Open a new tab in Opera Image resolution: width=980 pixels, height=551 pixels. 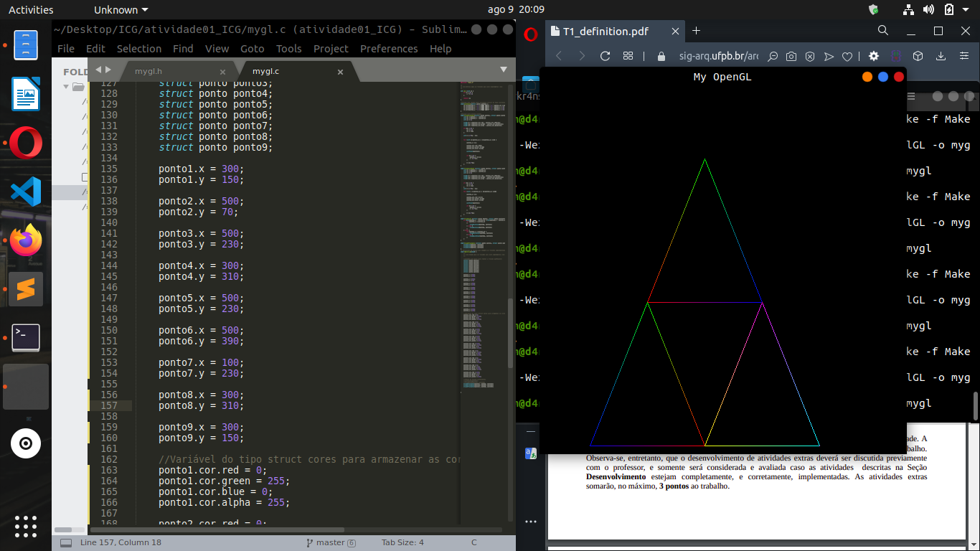(x=696, y=30)
